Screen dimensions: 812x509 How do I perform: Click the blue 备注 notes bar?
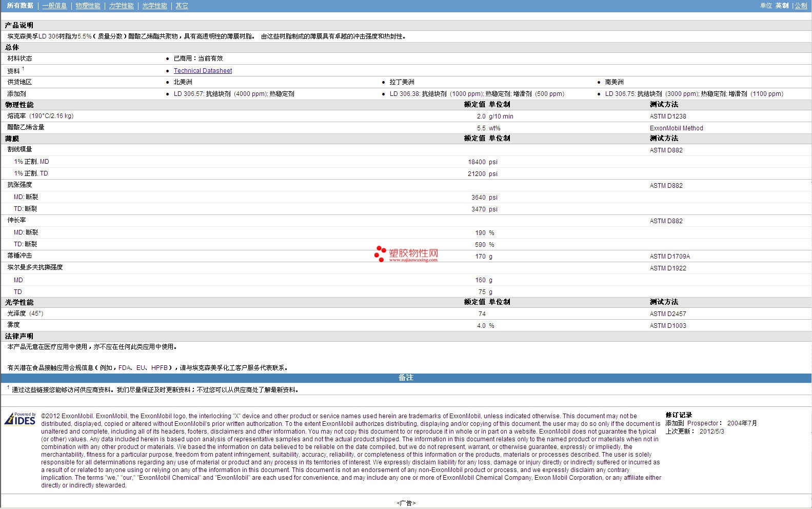point(406,378)
